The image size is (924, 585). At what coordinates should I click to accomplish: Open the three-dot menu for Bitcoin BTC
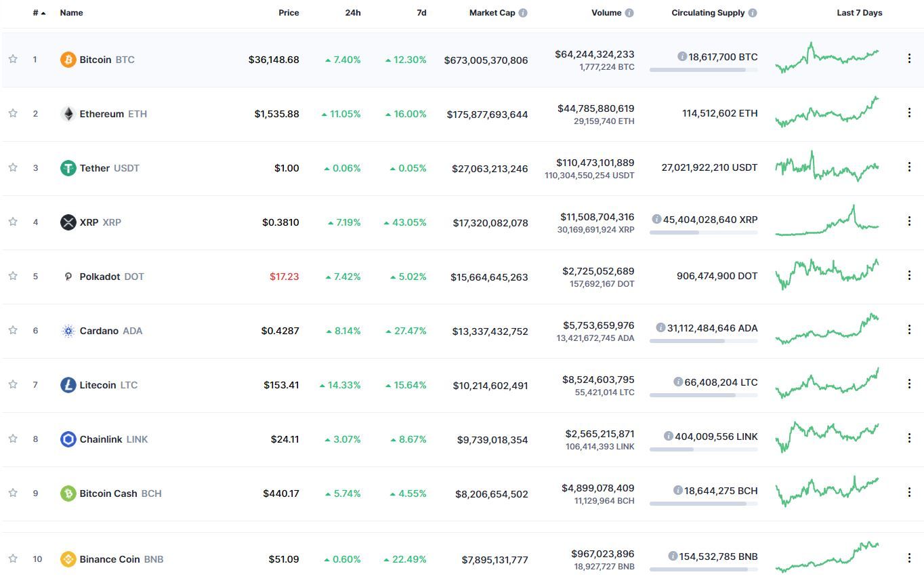[x=909, y=58]
